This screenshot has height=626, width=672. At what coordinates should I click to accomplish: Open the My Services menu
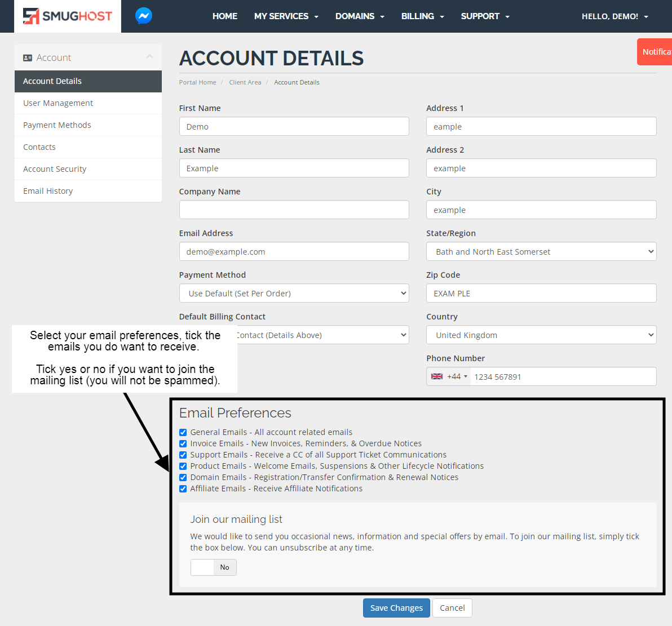[286, 16]
